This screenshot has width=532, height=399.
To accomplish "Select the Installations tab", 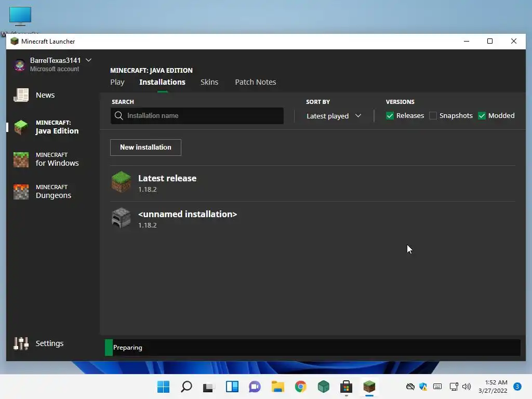I will point(162,82).
